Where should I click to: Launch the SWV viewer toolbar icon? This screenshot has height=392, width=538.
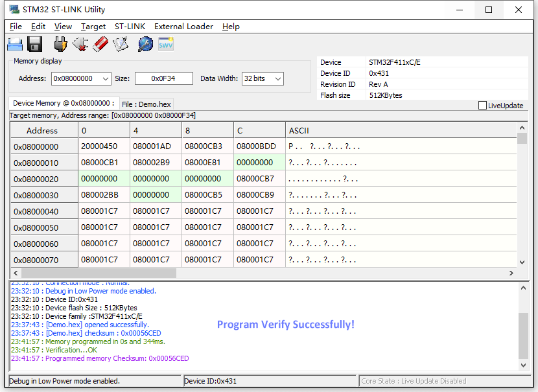pyautogui.click(x=166, y=44)
